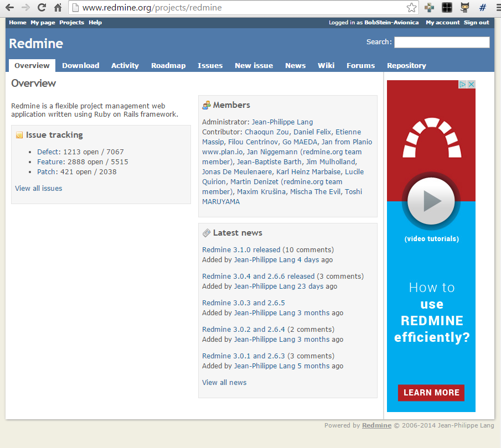501x448 pixels.
Task: Click the Redmine logo in the ad
Action: point(432,138)
